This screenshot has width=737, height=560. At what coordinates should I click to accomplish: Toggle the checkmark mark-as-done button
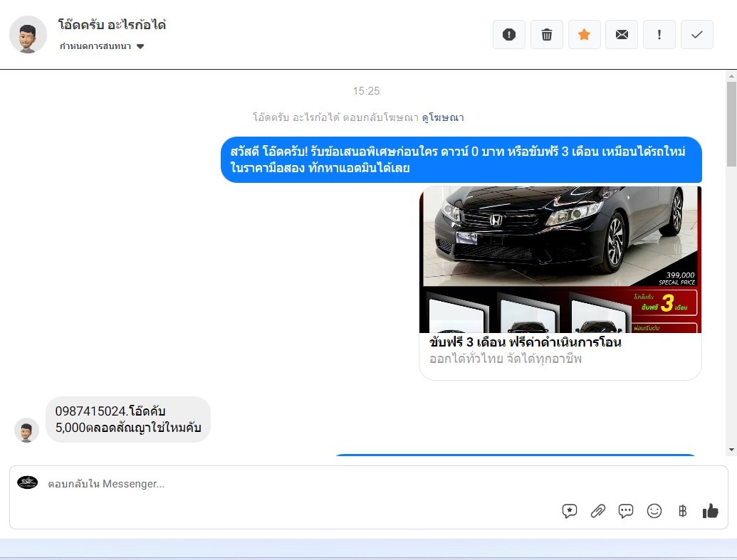(697, 34)
